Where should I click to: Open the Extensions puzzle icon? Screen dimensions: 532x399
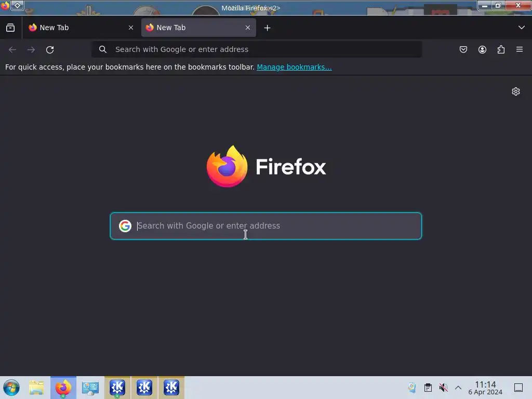pyautogui.click(x=501, y=49)
